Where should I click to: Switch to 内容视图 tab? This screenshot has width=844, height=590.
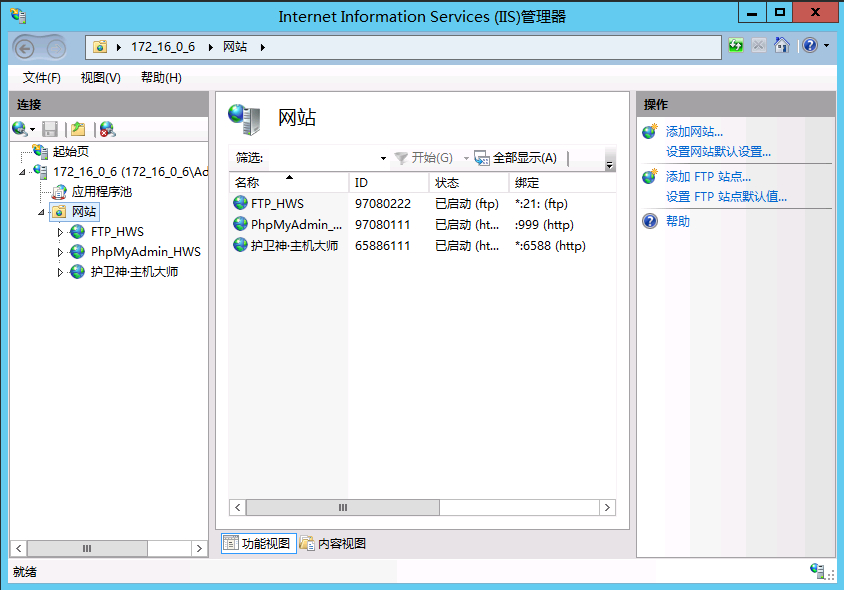click(333, 544)
